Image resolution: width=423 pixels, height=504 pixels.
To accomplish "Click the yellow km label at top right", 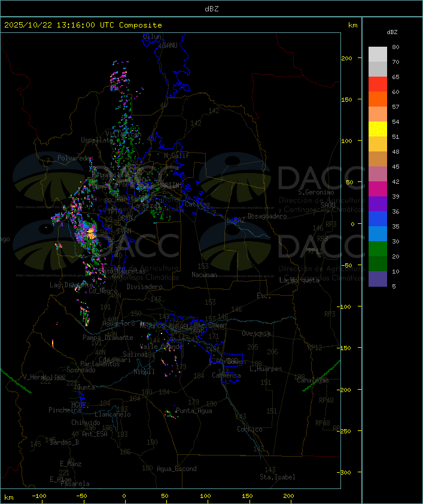I will pyautogui.click(x=352, y=25).
